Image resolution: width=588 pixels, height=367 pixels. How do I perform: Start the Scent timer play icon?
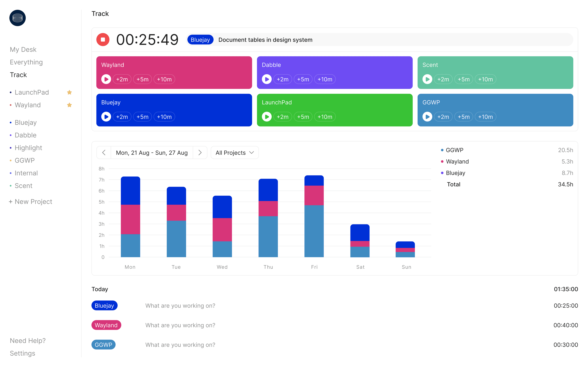[x=427, y=79]
